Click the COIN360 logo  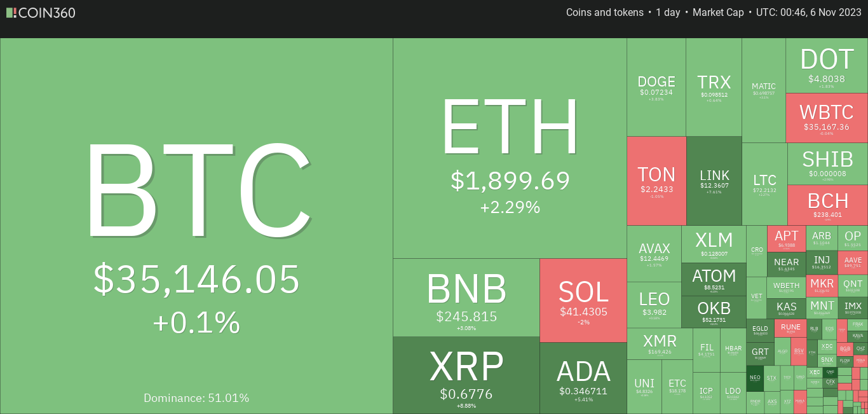(x=41, y=13)
